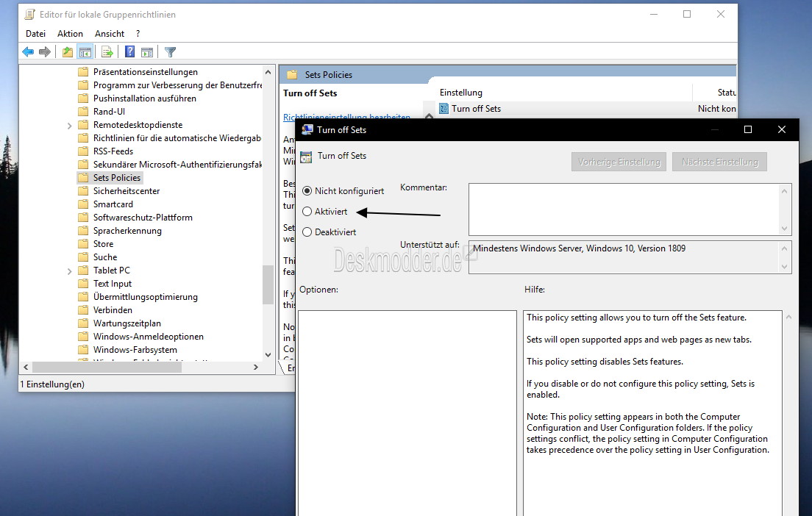812x516 pixels.
Task: Select Wartungszeitplan in the tree
Action: click(x=127, y=323)
